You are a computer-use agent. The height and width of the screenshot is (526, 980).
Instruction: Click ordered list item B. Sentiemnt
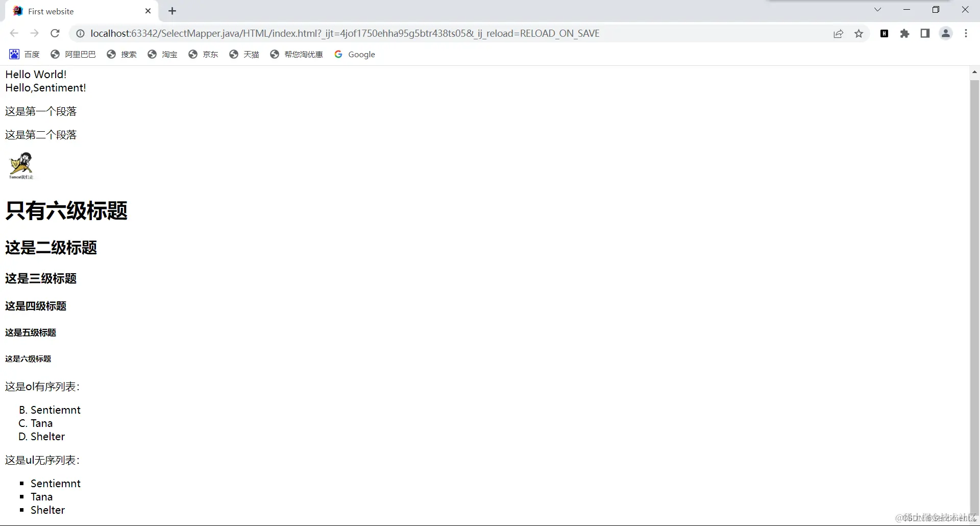pyautogui.click(x=50, y=410)
